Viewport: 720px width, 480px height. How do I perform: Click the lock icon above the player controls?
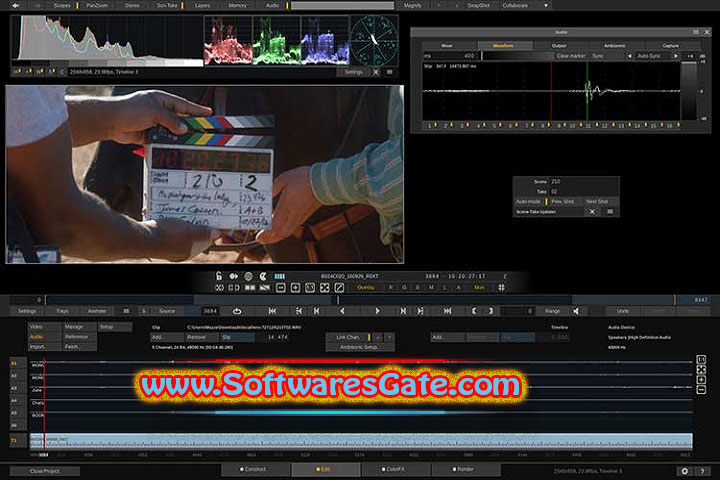219,276
